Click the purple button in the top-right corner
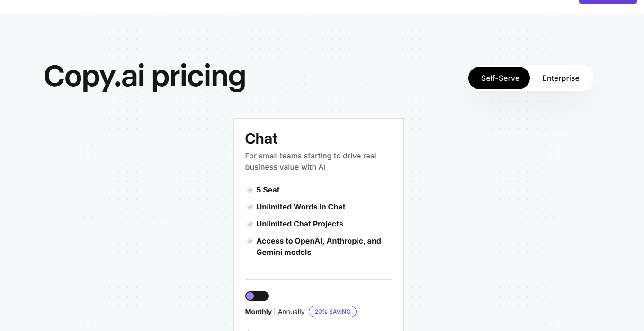Screen dimensions: 644x331 coord(608,2)
